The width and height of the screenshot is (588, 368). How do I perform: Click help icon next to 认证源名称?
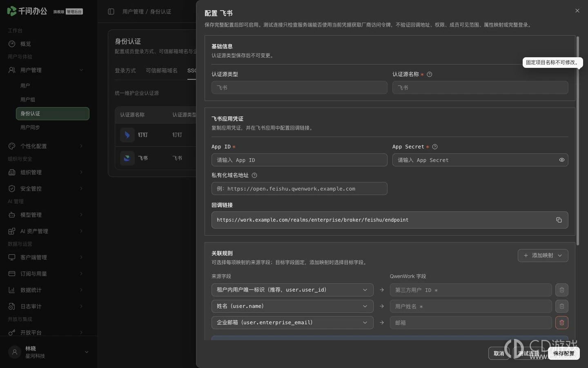(x=429, y=74)
